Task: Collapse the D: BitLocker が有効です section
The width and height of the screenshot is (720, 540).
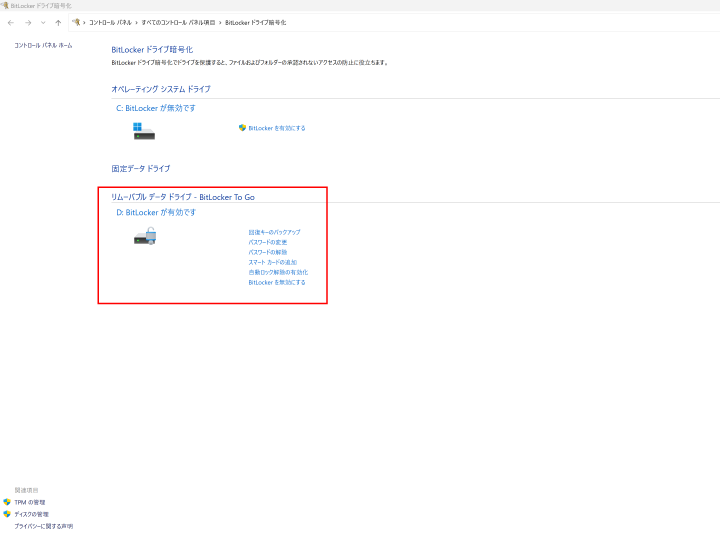Action: pyautogui.click(x=156, y=213)
